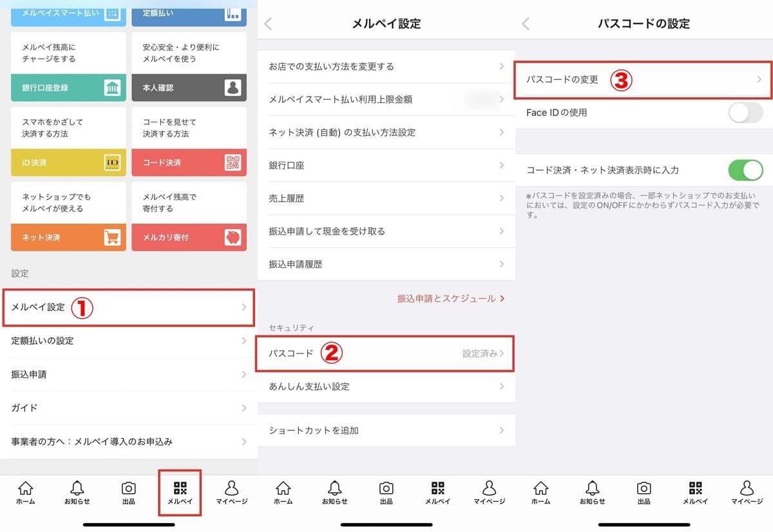Viewport: 773px width, 532px height.
Task: Tap 出品 camera icon below 事業者の方へ list
Action: (x=129, y=488)
